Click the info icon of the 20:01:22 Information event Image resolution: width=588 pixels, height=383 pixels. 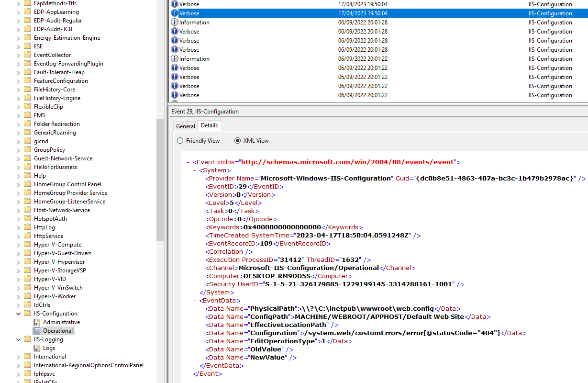[x=175, y=59]
